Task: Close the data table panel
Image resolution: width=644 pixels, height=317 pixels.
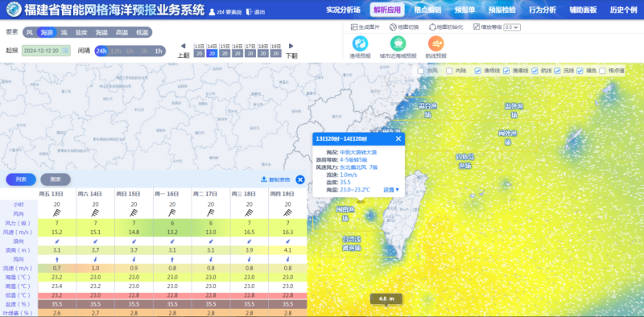Action: pos(300,179)
